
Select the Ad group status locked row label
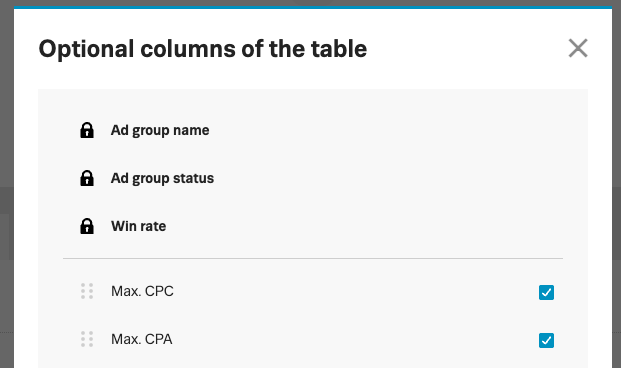coord(162,178)
